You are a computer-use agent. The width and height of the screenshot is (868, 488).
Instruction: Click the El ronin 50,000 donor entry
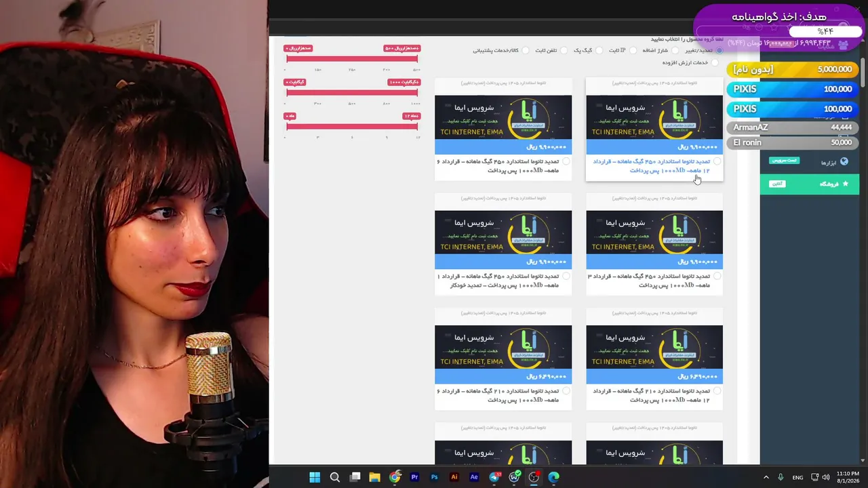click(793, 142)
